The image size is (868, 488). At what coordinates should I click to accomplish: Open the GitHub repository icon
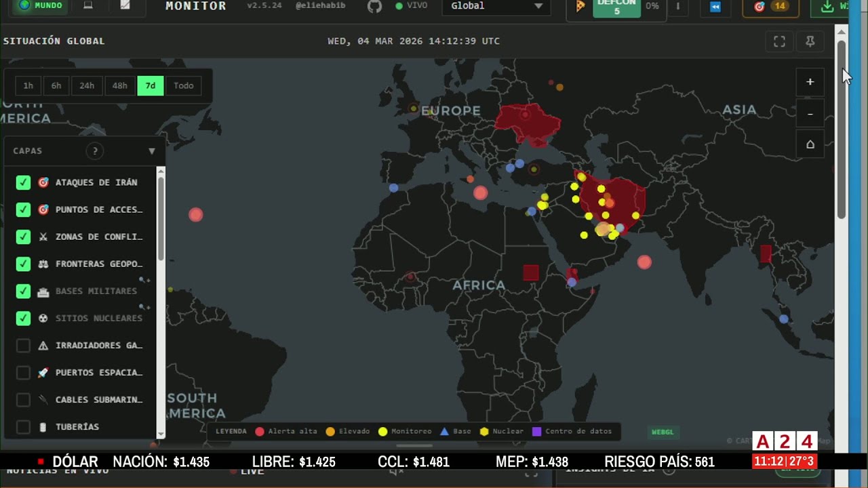[374, 6]
